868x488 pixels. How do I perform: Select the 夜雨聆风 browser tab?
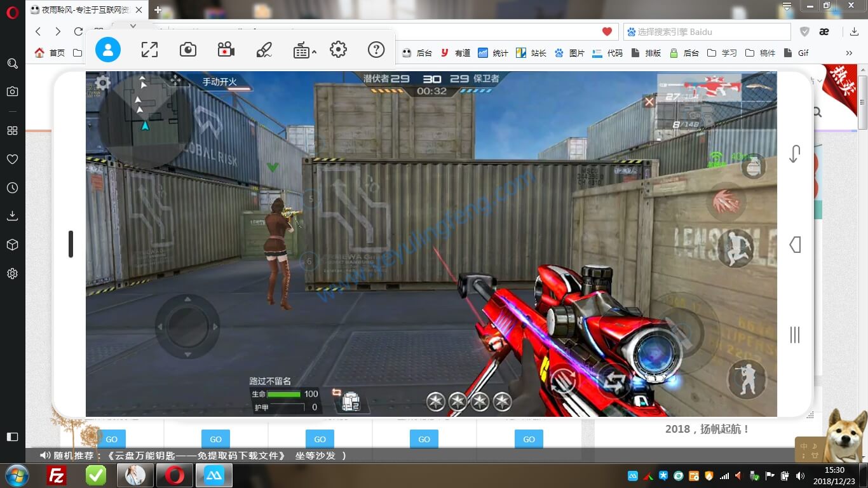coord(85,10)
